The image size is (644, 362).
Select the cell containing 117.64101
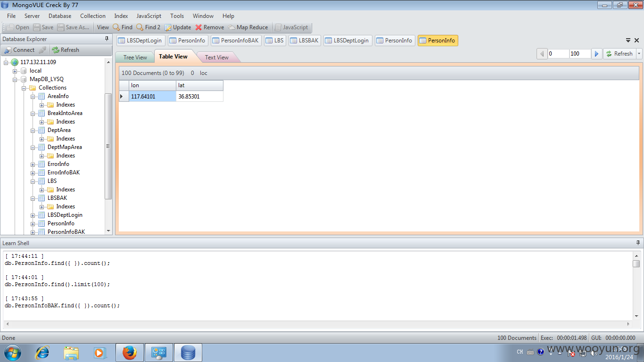click(152, 96)
